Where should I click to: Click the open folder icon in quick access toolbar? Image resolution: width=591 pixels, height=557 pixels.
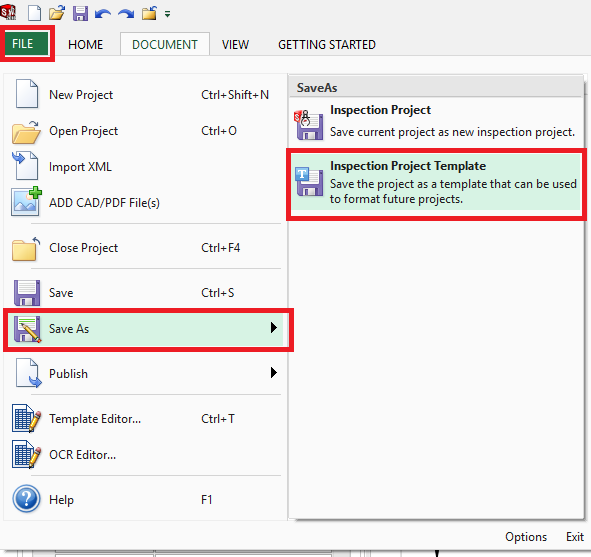click(57, 14)
